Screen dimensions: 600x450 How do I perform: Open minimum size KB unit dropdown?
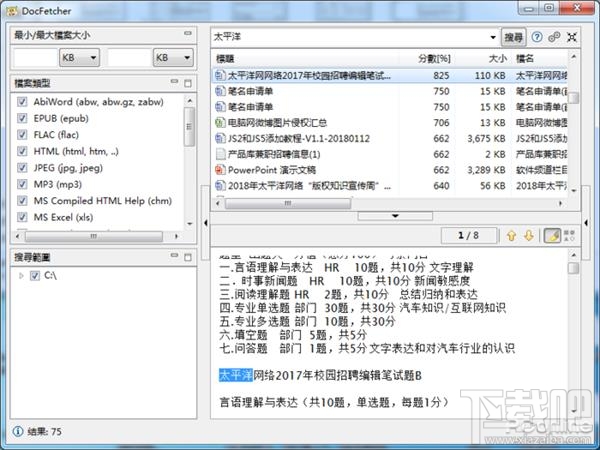coord(80,58)
